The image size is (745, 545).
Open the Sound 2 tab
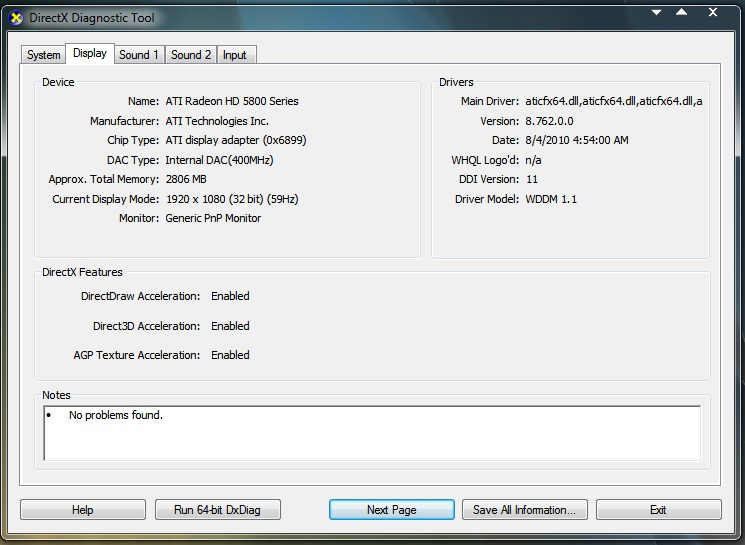point(191,55)
